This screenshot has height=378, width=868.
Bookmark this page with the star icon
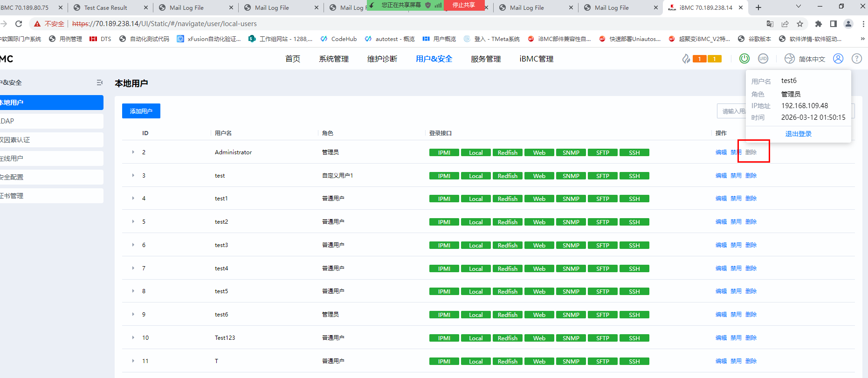tap(800, 24)
